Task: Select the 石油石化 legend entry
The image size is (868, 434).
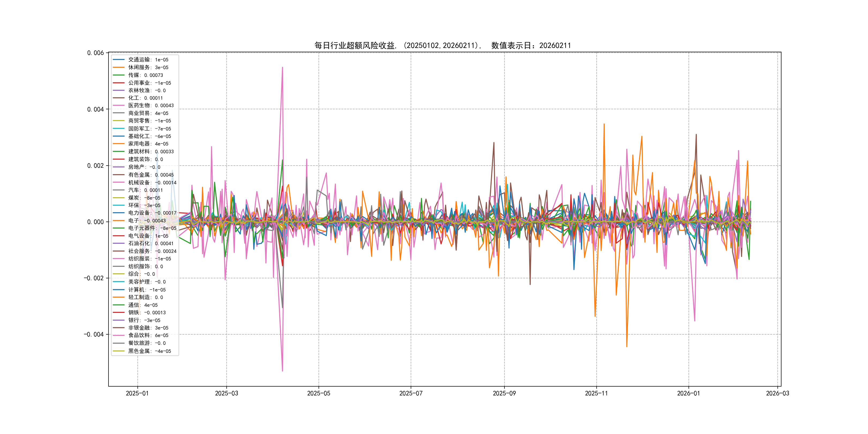Action: pos(151,243)
